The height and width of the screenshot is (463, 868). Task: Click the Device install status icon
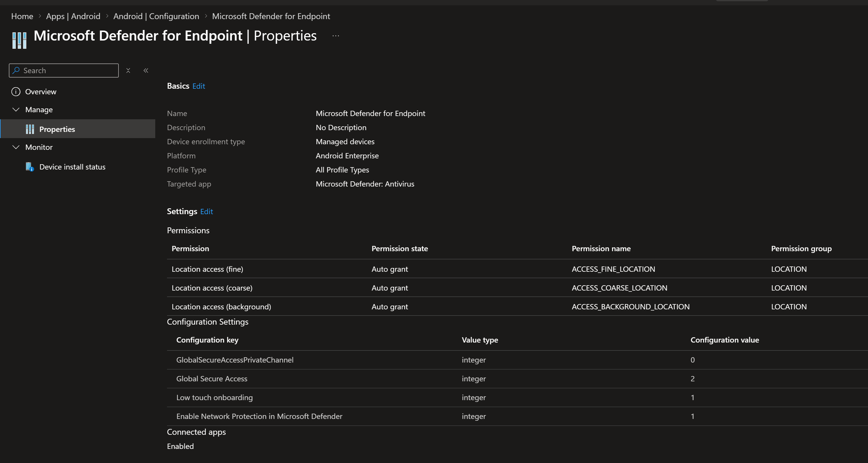30,167
